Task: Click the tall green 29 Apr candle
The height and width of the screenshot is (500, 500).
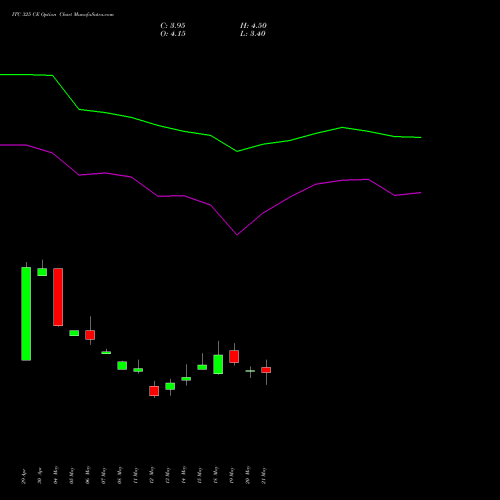Action: [x=26, y=314]
